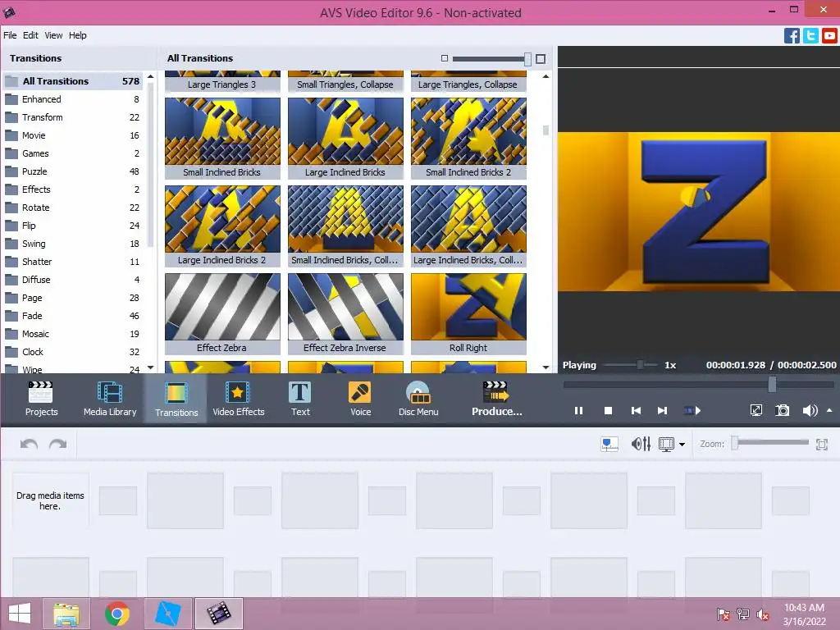Stop the preview playback
The height and width of the screenshot is (630, 840).
tap(608, 411)
